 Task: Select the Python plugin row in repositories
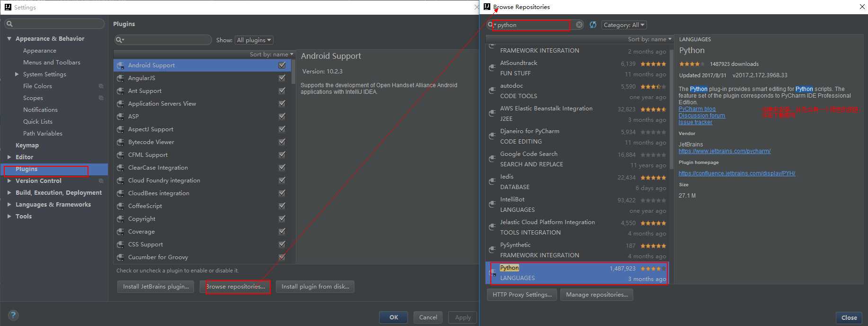click(577, 273)
